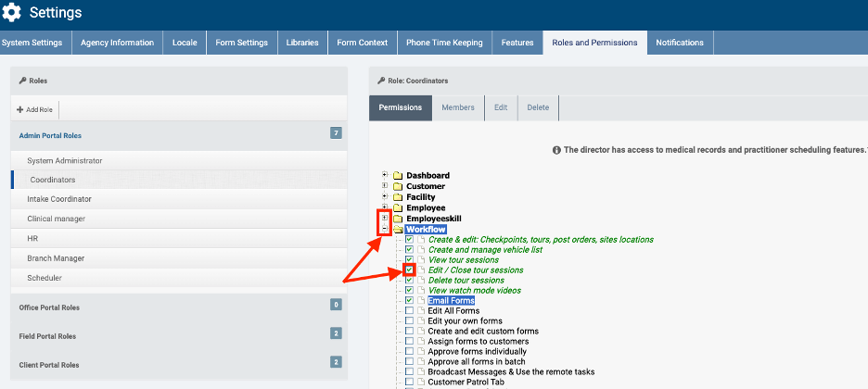Image resolution: width=868 pixels, height=389 pixels.
Task: Expand the Field Portal Roles section
Action: pyautogui.click(x=179, y=336)
